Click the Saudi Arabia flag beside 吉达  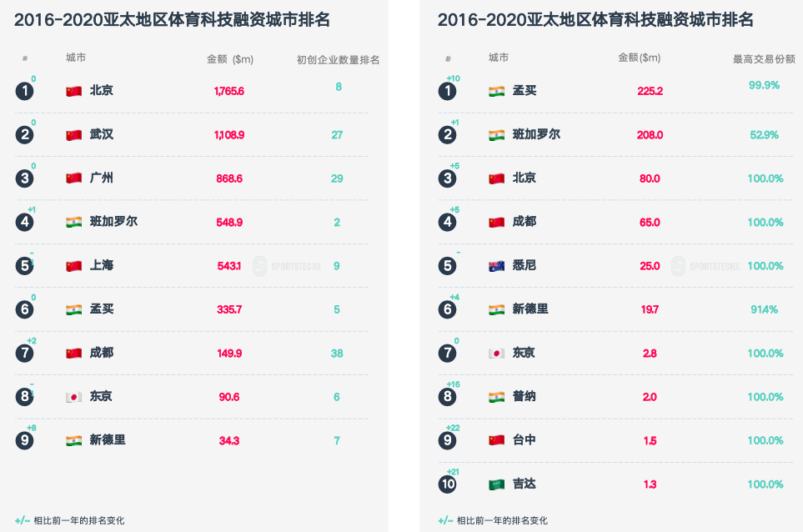496,484
